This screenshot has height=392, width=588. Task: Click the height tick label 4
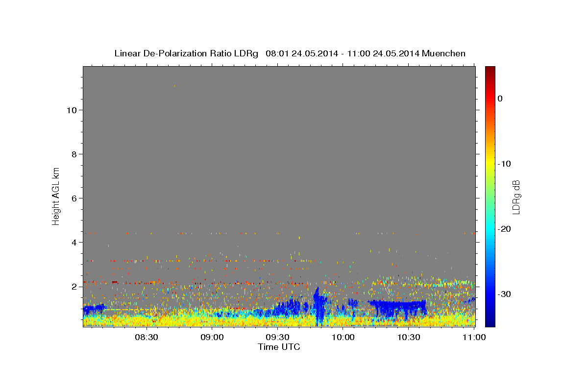coord(74,243)
